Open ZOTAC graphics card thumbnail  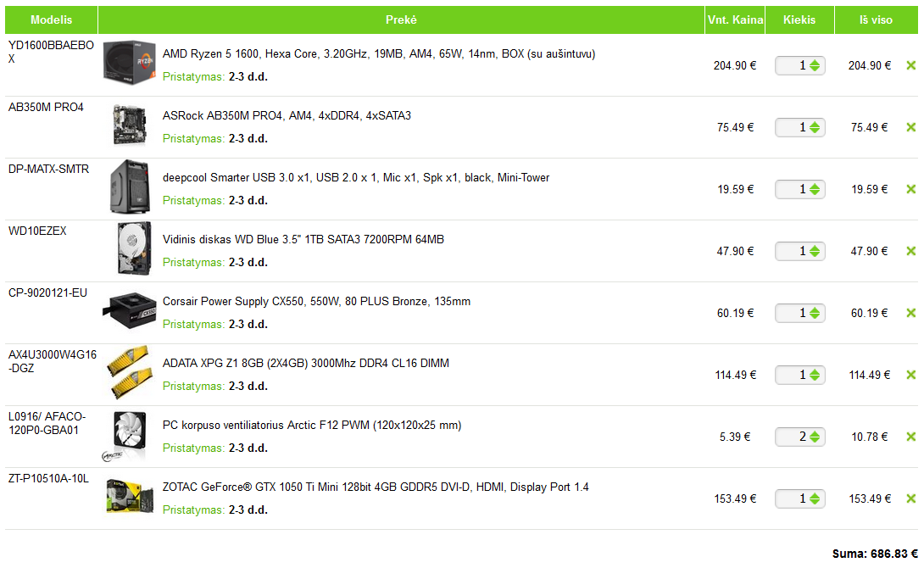(x=130, y=496)
